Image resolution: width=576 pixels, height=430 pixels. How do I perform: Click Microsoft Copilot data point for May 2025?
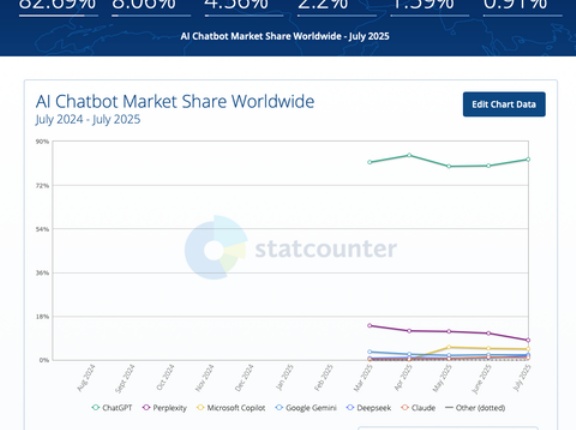pos(449,347)
